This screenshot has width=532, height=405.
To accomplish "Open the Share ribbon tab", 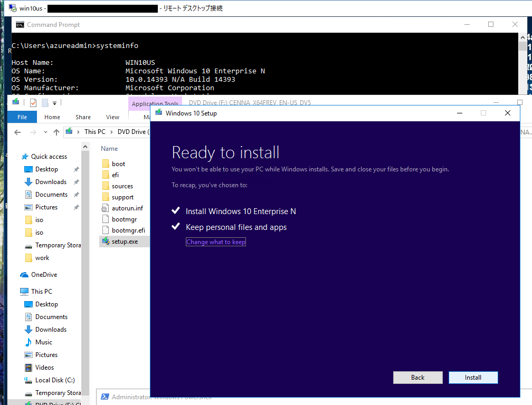I will tap(83, 117).
